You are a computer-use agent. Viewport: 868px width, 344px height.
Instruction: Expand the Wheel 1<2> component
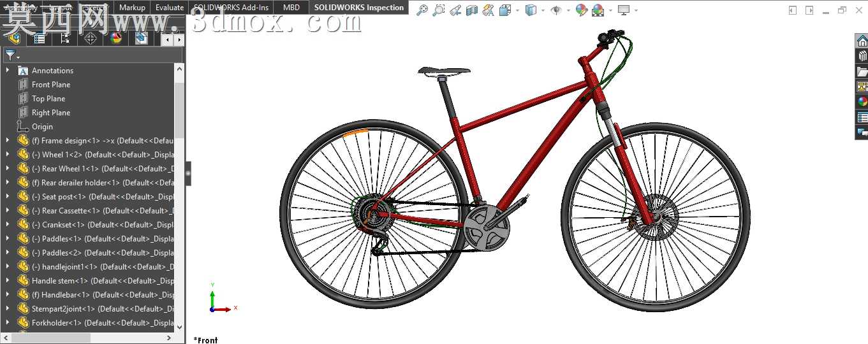point(8,154)
